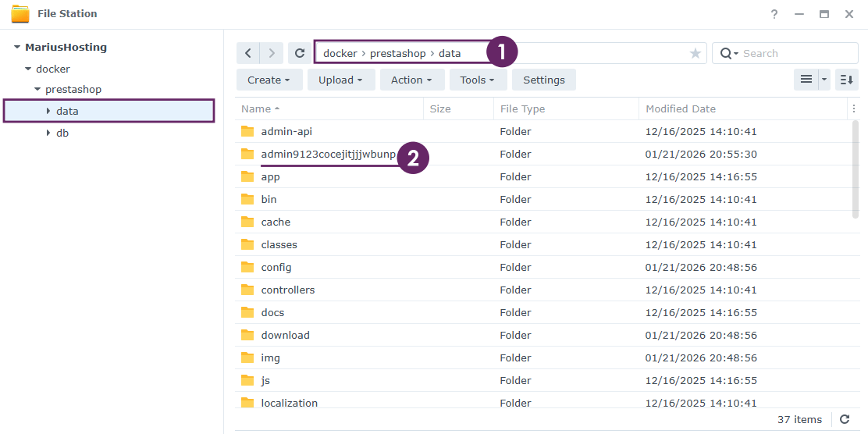Open the Tools dropdown menu
This screenshot has width=868, height=434.
[x=478, y=80]
